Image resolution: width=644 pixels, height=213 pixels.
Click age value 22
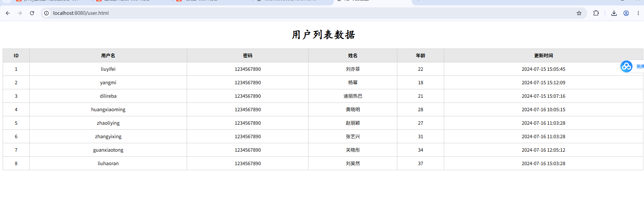(421, 69)
